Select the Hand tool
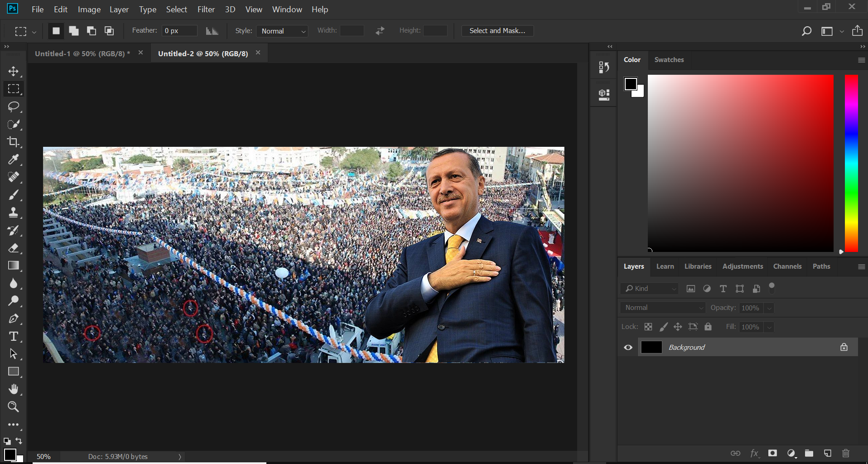 pyautogui.click(x=13, y=389)
